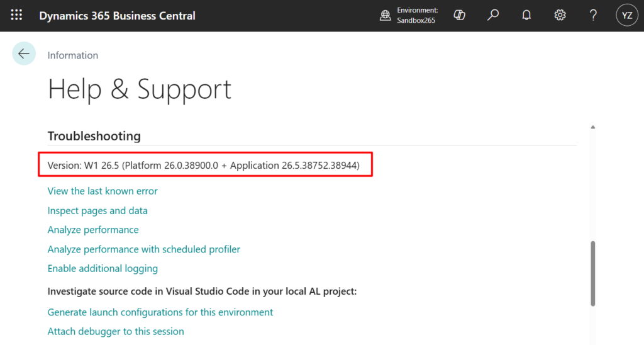Open the YZ user account avatar

click(x=626, y=16)
